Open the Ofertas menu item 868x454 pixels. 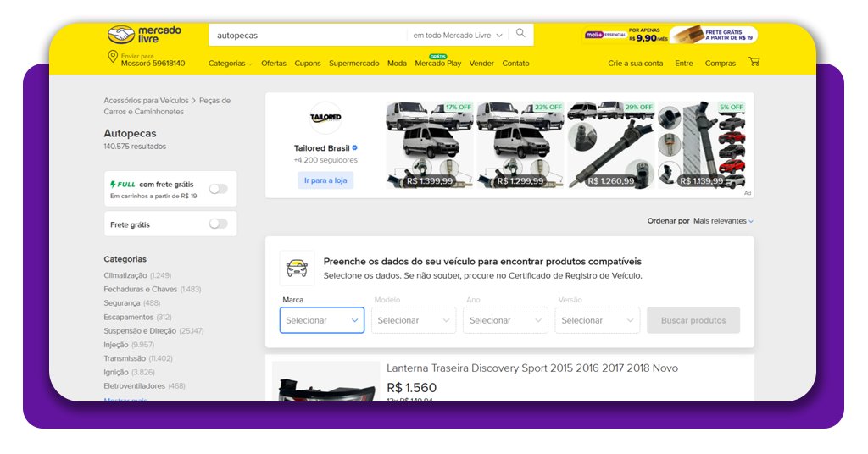point(274,64)
